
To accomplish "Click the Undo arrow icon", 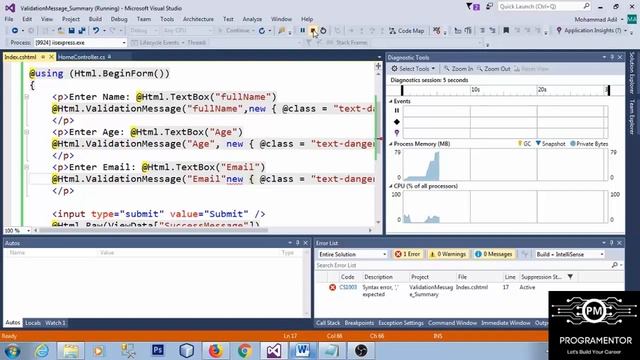I will coord(96,31).
